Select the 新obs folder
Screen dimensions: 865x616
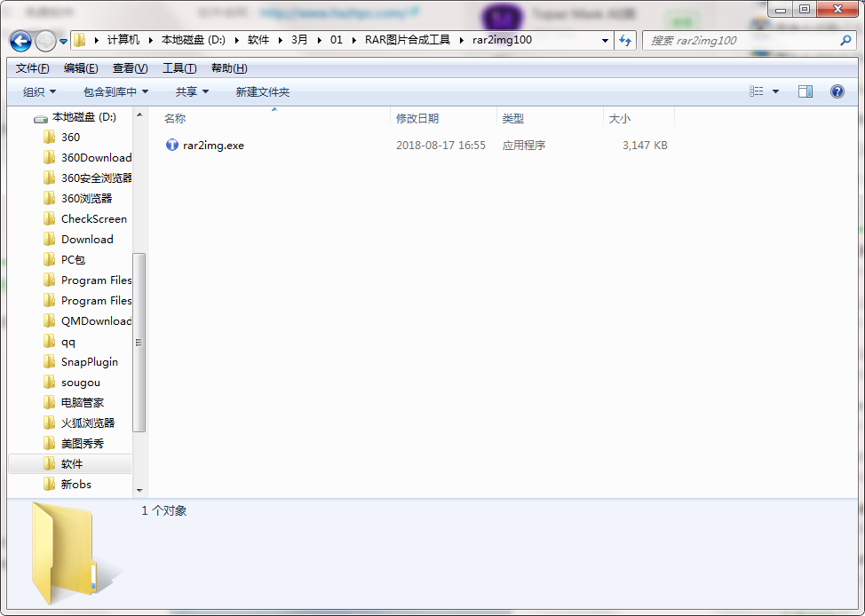pyautogui.click(x=76, y=485)
